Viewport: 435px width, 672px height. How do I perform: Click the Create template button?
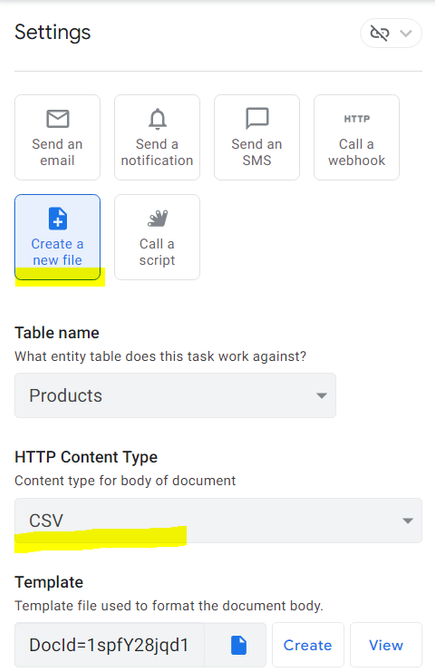pos(308,645)
